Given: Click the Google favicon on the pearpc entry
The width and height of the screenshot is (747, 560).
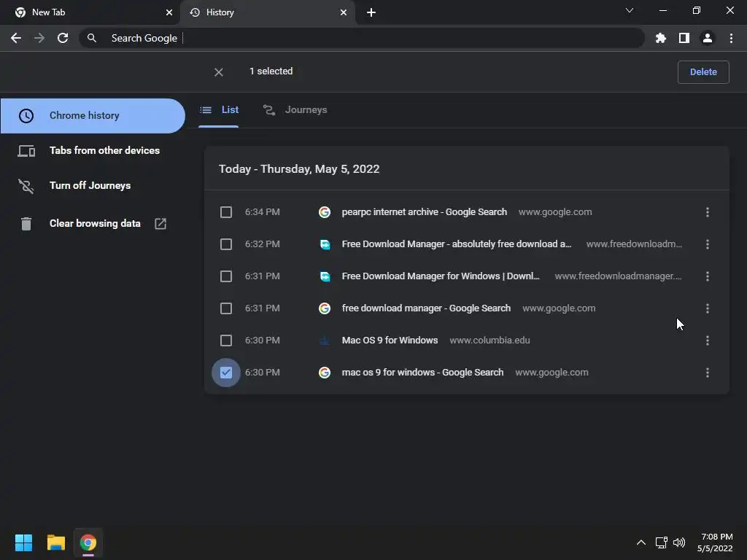Looking at the screenshot, I should pos(325,212).
